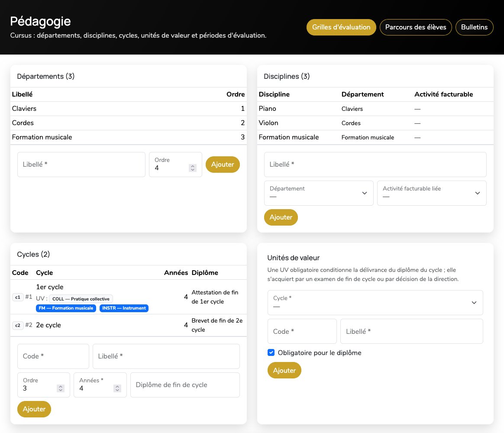Click Ajouter button under Disciplines form
The image size is (504, 433).
pyautogui.click(x=281, y=217)
